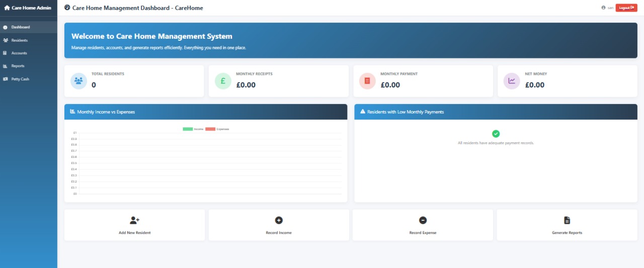Toggle the green Income legend swatch
Viewport: 644px width, 268px height.
(188, 129)
